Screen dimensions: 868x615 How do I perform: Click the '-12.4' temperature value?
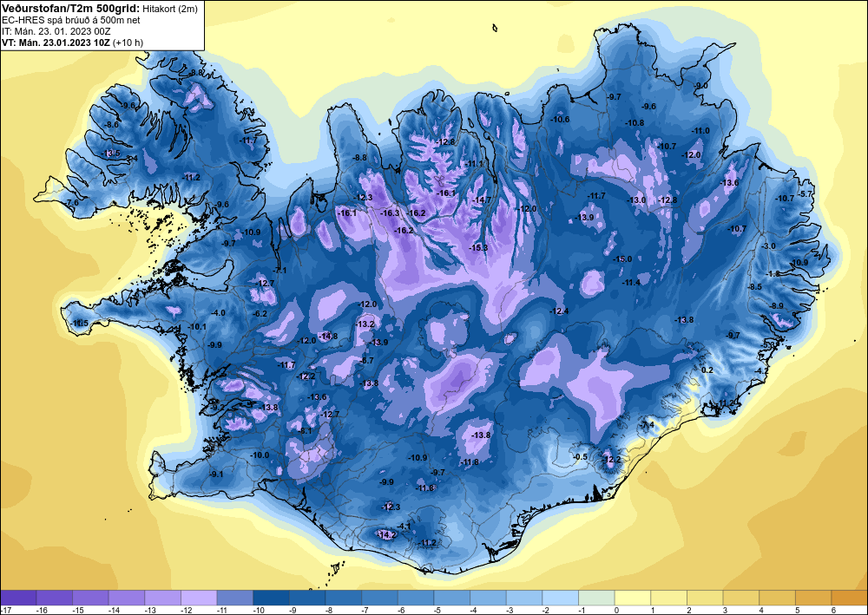point(560,311)
